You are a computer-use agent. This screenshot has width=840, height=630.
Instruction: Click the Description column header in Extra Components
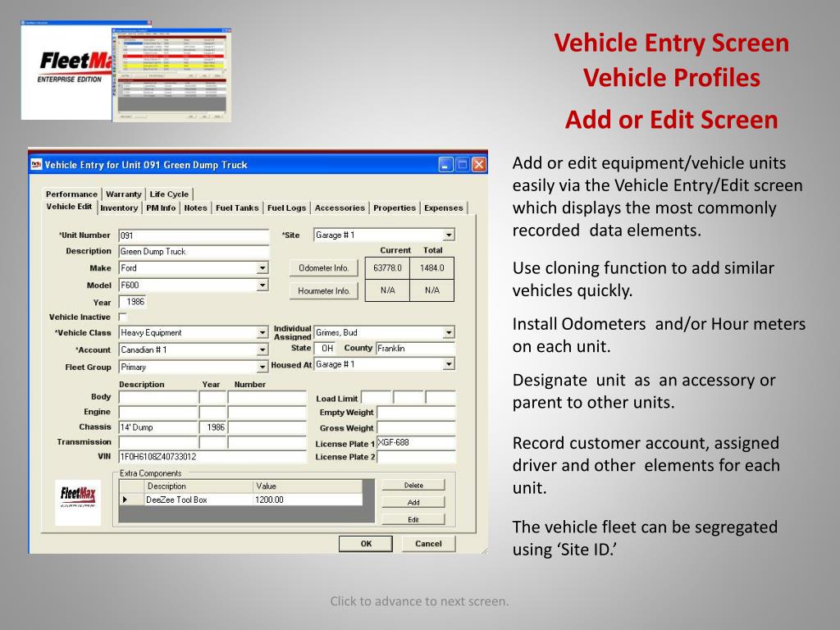tap(199, 486)
